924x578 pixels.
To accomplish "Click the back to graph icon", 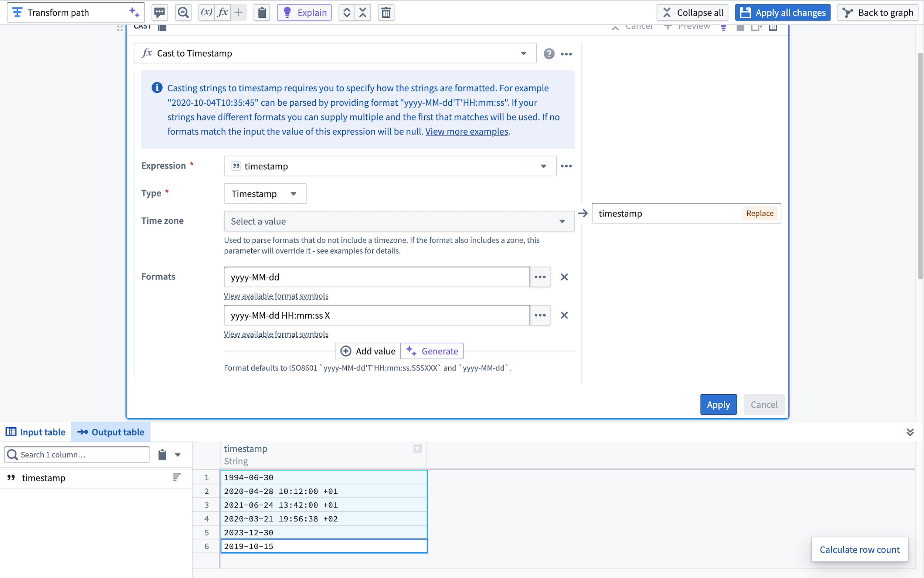I will [849, 12].
